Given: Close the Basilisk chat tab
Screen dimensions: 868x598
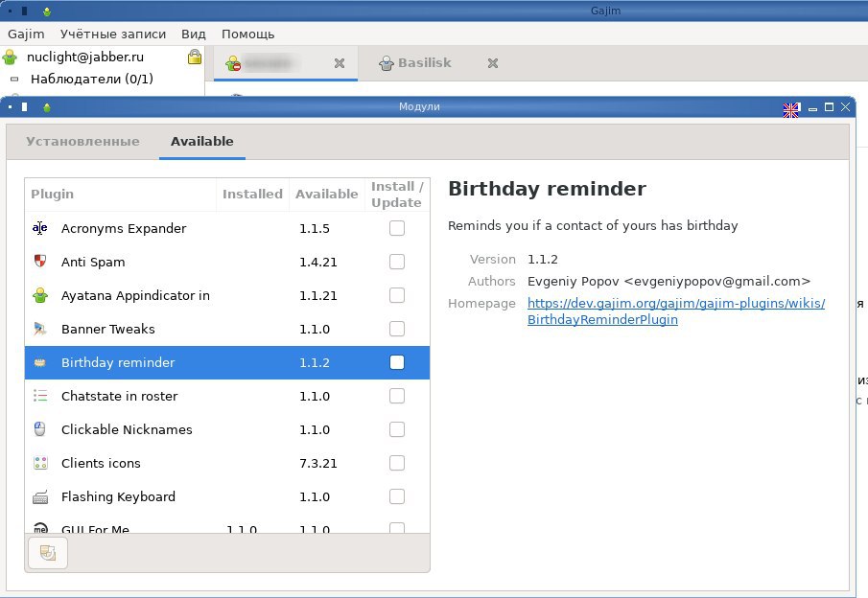Looking at the screenshot, I should (493, 63).
